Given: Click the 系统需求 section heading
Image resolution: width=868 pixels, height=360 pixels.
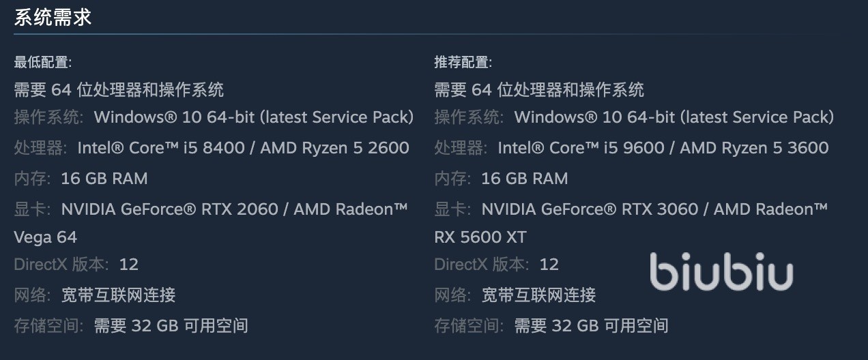Looking at the screenshot, I should [53, 18].
